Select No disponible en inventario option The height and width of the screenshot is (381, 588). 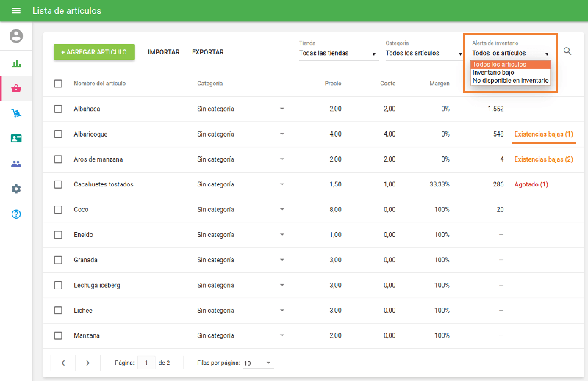pos(510,81)
